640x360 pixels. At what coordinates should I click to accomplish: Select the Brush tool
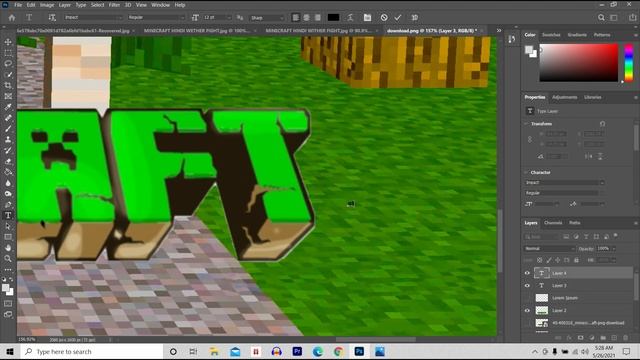(x=8, y=129)
